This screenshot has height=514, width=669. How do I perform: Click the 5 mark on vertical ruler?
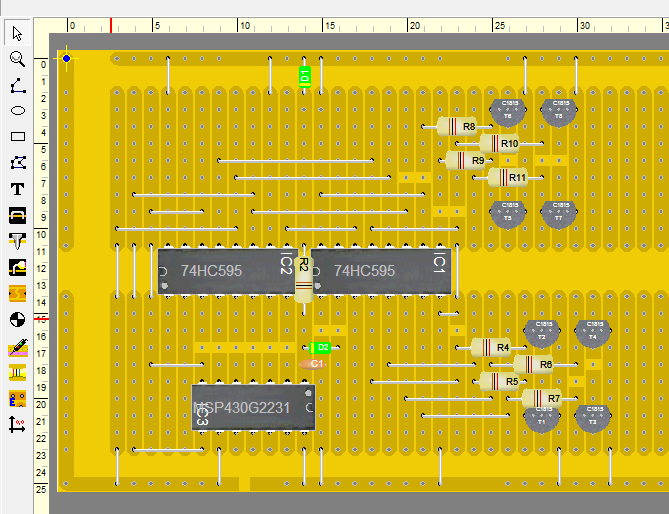[x=43, y=149]
